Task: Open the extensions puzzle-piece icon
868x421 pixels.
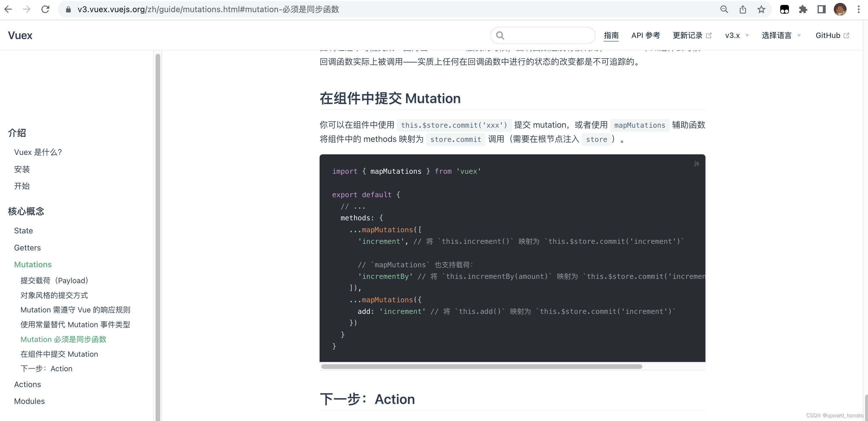Action: tap(803, 9)
